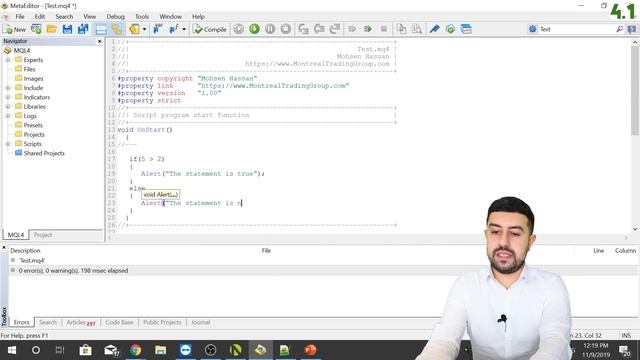Click the stop debugging icon
Viewport: 640px width, 360px height.
pos(286,29)
